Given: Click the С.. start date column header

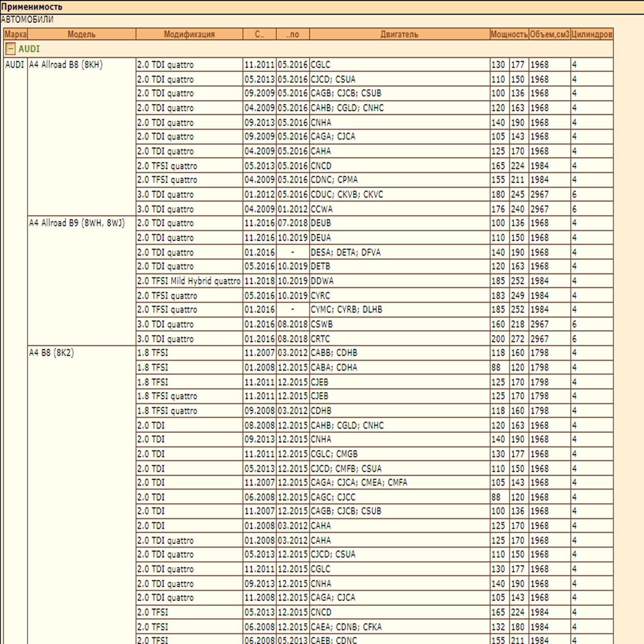Looking at the screenshot, I should (260, 34).
